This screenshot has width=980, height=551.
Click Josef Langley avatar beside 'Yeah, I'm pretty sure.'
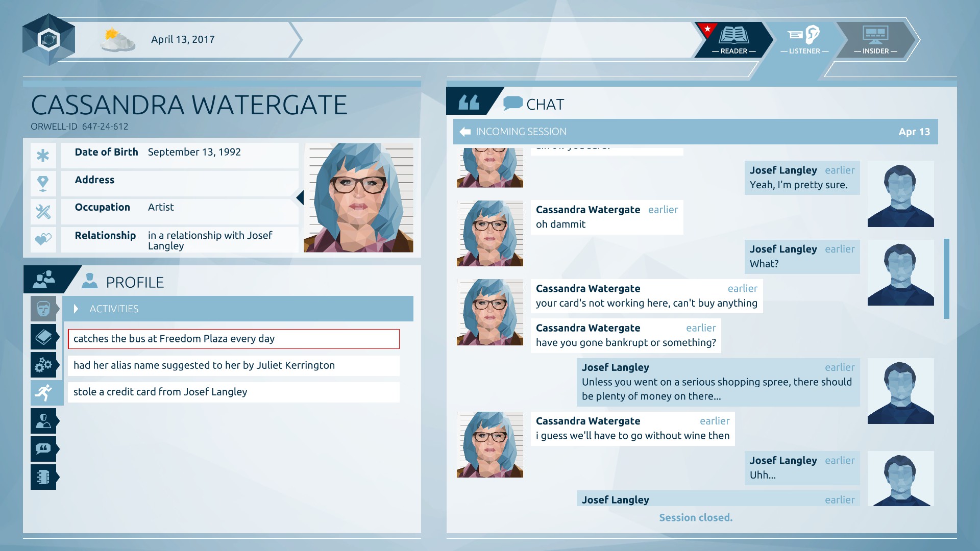pyautogui.click(x=901, y=194)
